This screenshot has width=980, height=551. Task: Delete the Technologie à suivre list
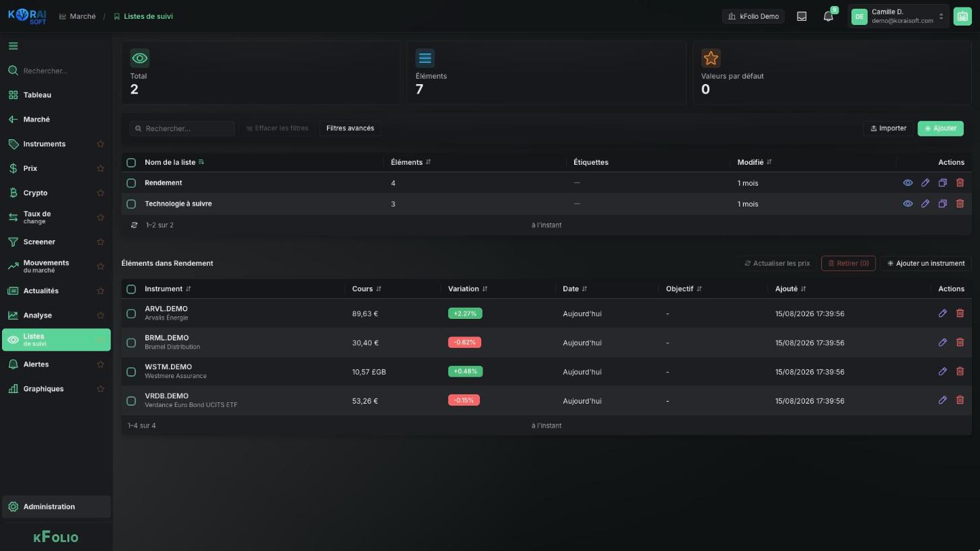point(960,204)
